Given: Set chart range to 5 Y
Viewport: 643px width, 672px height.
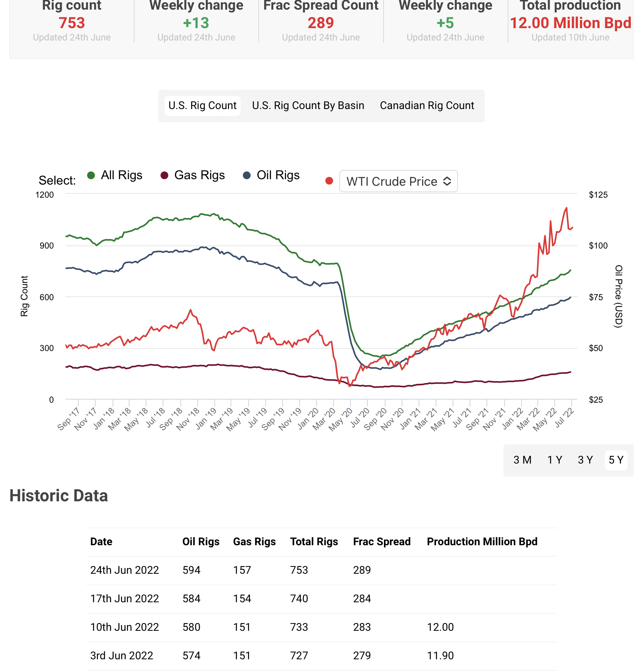Looking at the screenshot, I should coord(616,460).
